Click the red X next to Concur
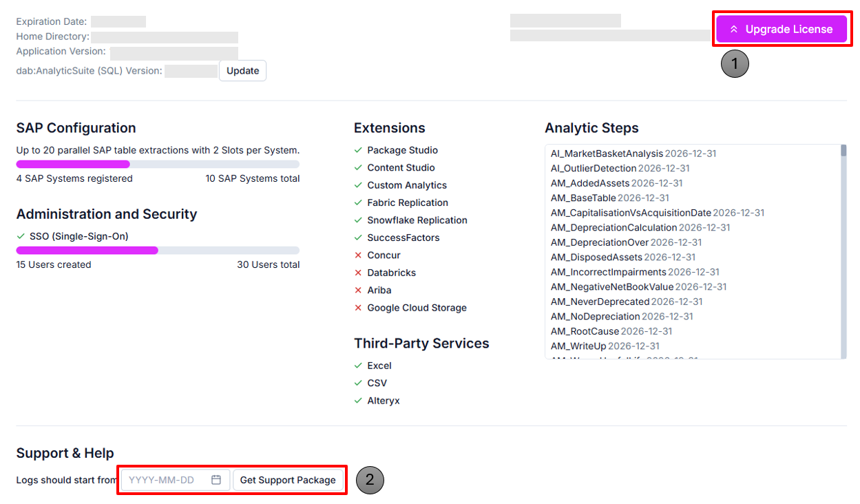Screen dimensions: 860x504 click(x=358, y=255)
